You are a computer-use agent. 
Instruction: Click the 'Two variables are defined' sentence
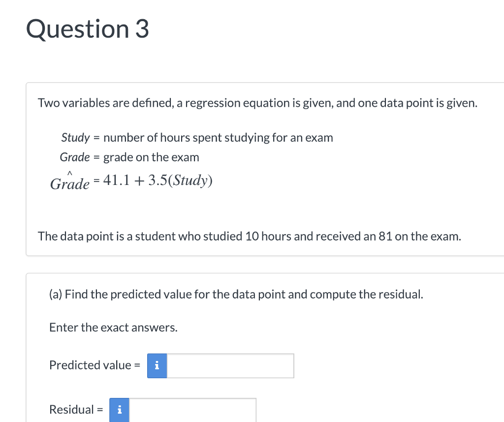pyautogui.click(x=257, y=103)
